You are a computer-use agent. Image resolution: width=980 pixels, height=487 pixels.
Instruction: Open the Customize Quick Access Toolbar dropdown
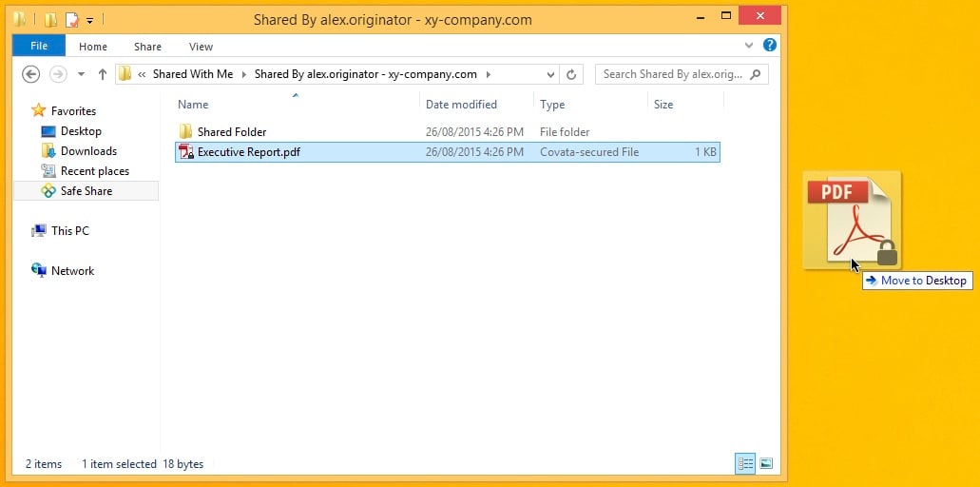tap(89, 21)
